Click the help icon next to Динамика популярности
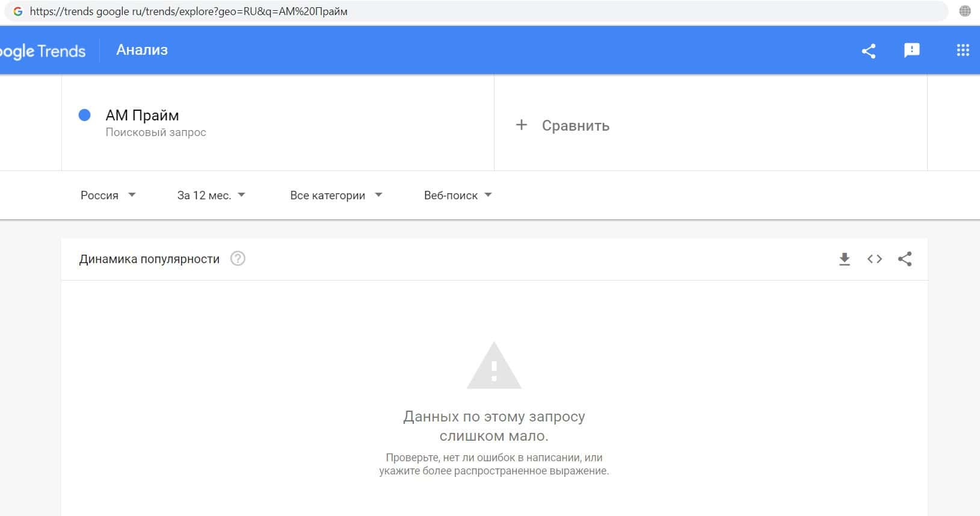 coord(238,259)
